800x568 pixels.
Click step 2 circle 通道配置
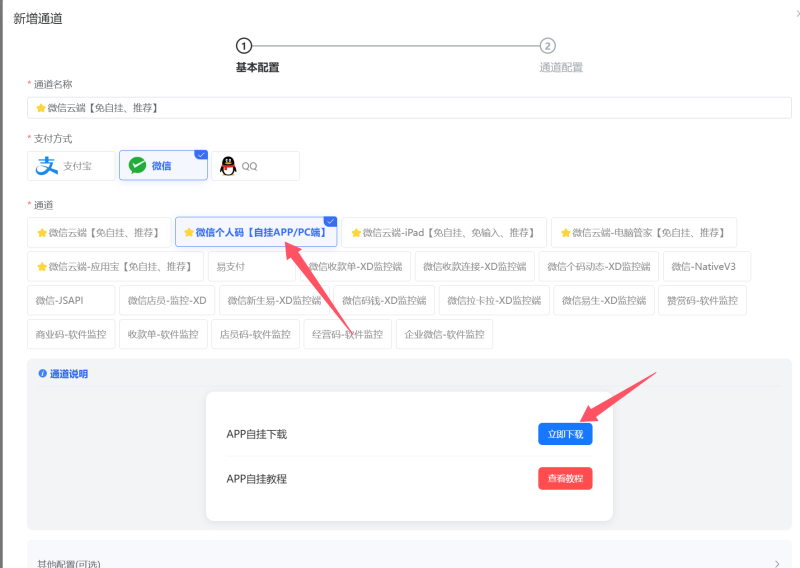click(547, 46)
